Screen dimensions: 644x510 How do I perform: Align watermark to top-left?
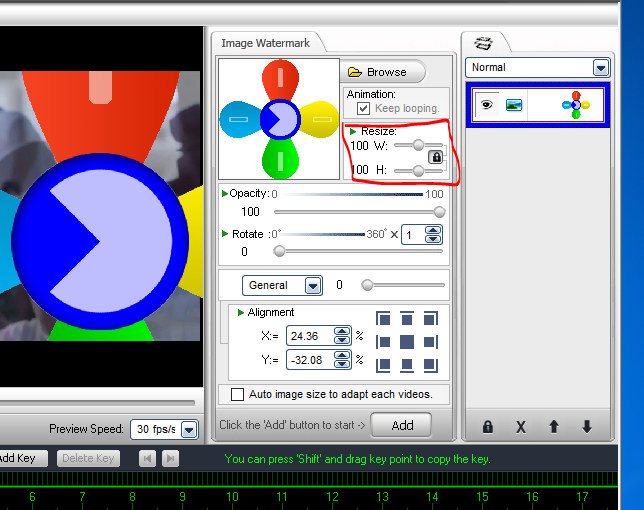(383, 318)
